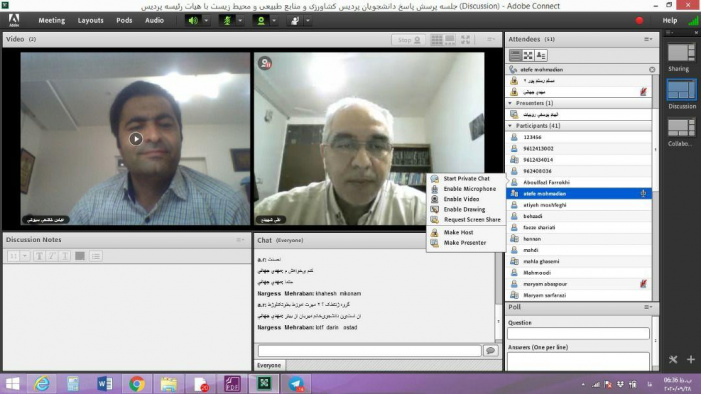
Task: Toggle the speaker audio icon
Action: pyautogui.click(x=193, y=21)
